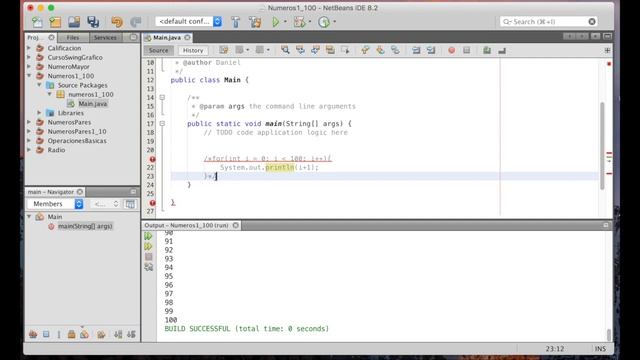This screenshot has height=360, width=640.
Task: Collapse the code fold at line 17
Action: coord(162,124)
